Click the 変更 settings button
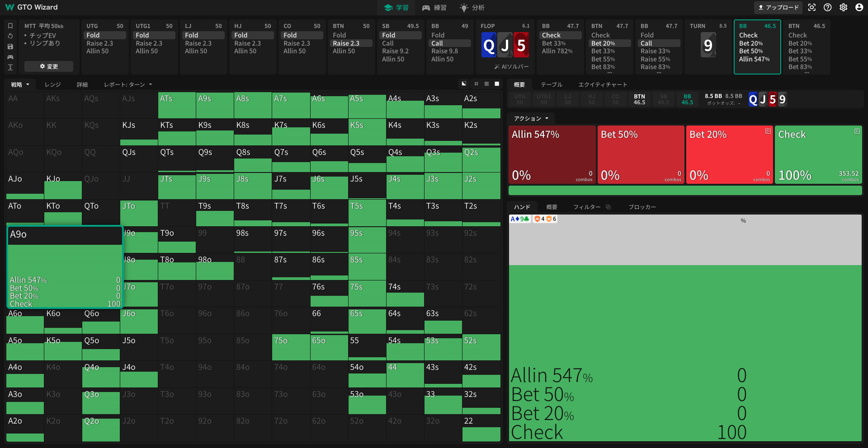The image size is (868, 448). click(49, 66)
